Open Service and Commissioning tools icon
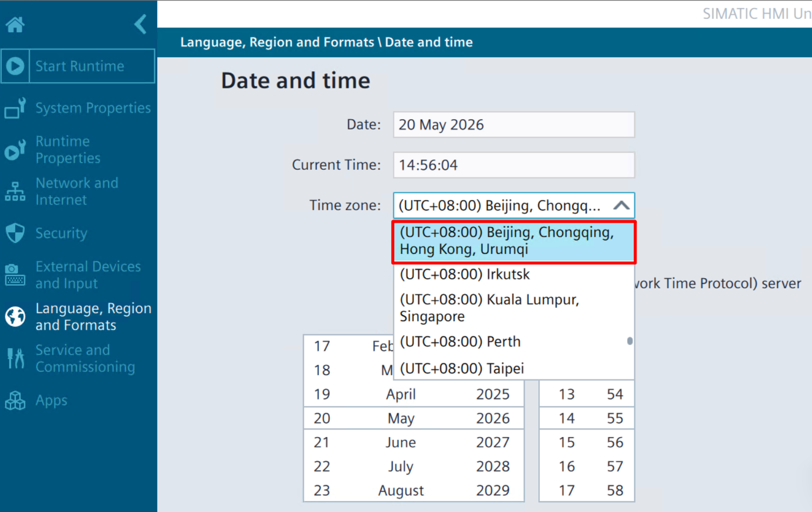 click(15, 358)
